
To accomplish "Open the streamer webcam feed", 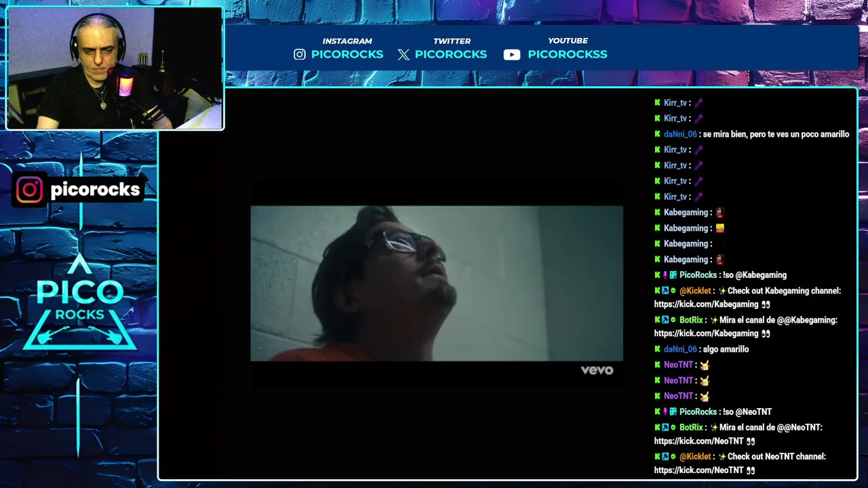I will click(115, 68).
